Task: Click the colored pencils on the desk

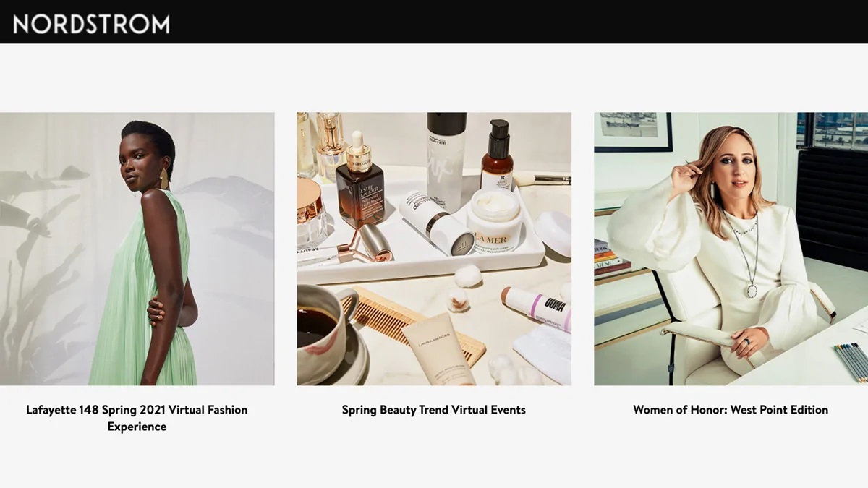Action: pos(851,361)
